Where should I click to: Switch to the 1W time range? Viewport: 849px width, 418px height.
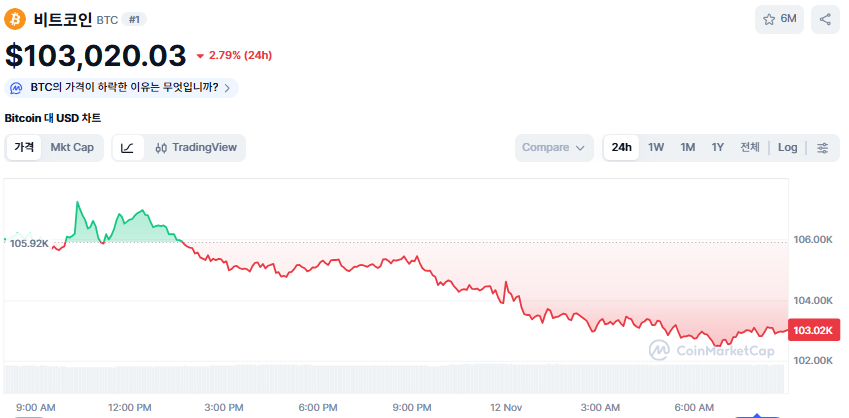[x=656, y=148]
